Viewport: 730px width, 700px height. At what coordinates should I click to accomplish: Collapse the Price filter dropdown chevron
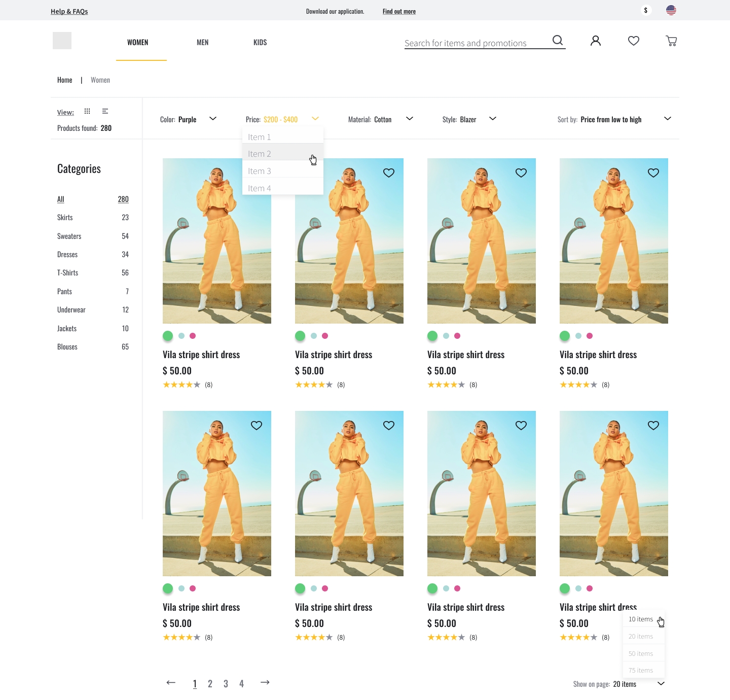[x=315, y=119]
